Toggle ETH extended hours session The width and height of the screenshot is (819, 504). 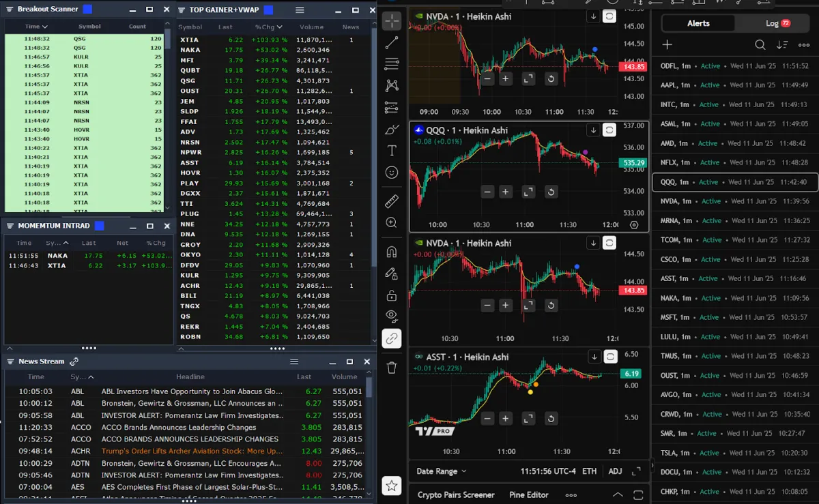[590, 471]
